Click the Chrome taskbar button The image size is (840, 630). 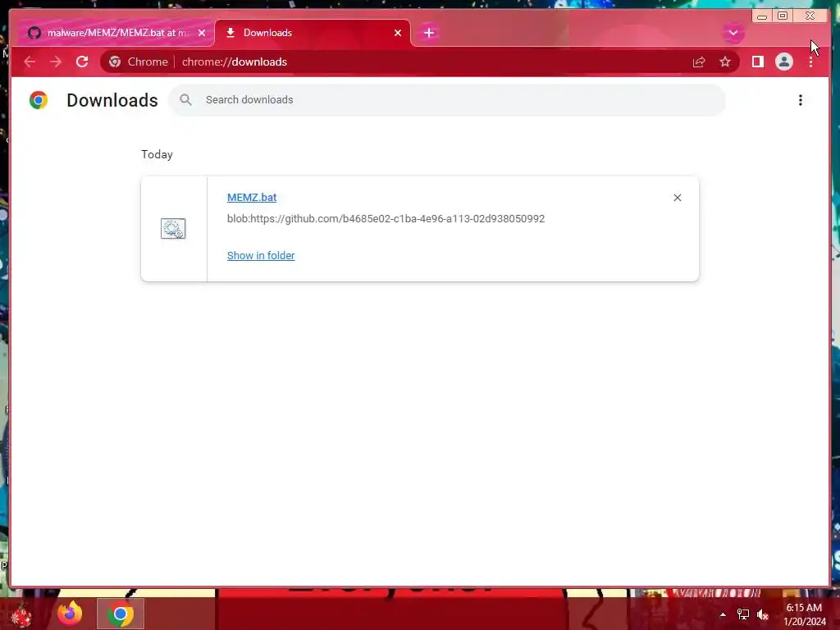pos(121,614)
